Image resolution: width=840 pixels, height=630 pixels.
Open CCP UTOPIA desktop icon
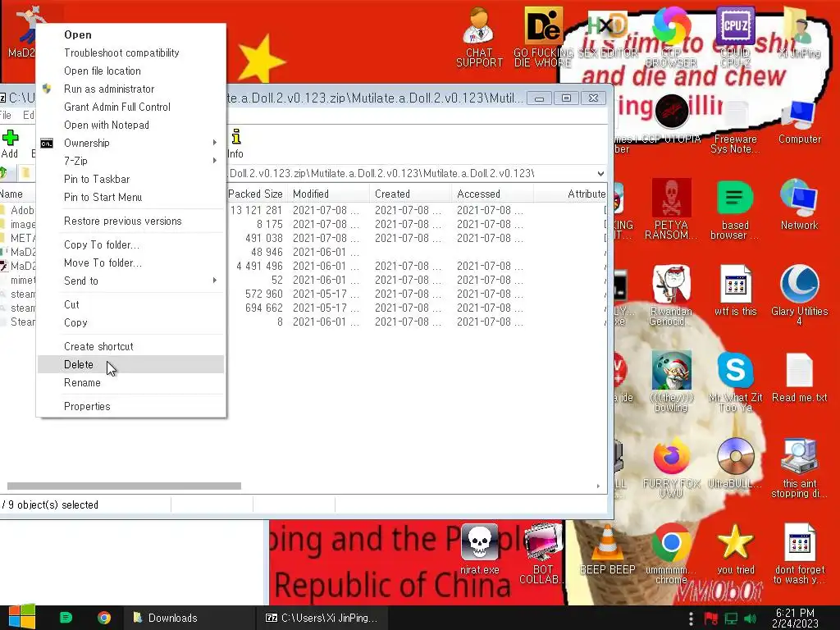coord(671,120)
